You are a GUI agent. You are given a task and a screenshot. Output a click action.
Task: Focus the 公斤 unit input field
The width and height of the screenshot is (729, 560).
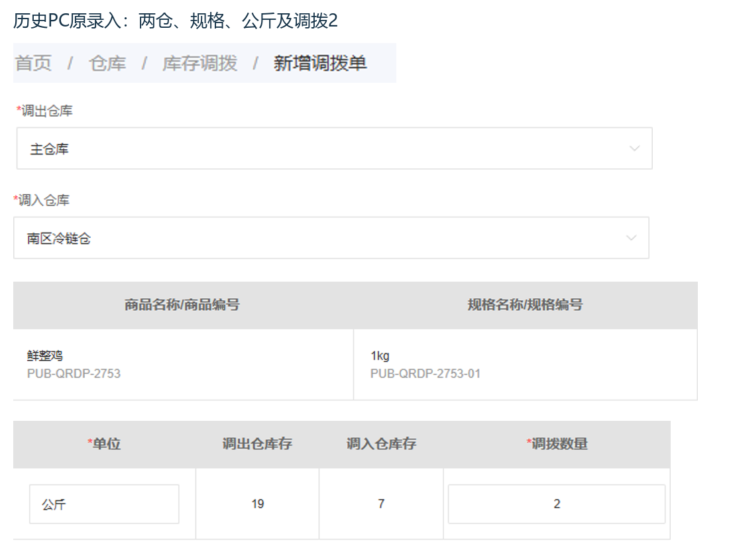coord(104,504)
